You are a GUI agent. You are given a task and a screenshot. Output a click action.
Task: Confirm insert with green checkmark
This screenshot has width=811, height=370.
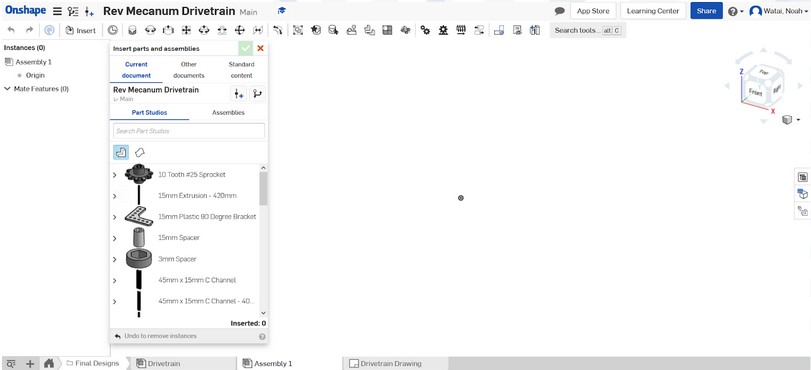click(x=246, y=49)
